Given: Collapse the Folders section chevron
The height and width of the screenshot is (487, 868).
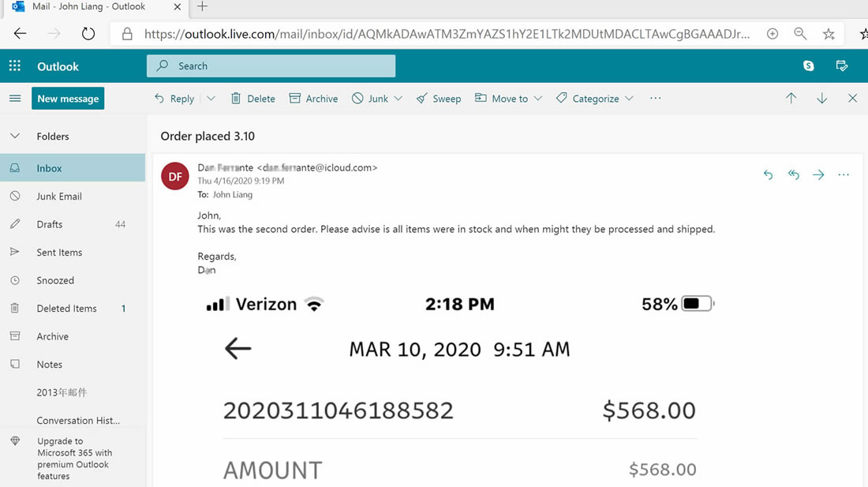Looking at the screenshot, I should (15, 137).
